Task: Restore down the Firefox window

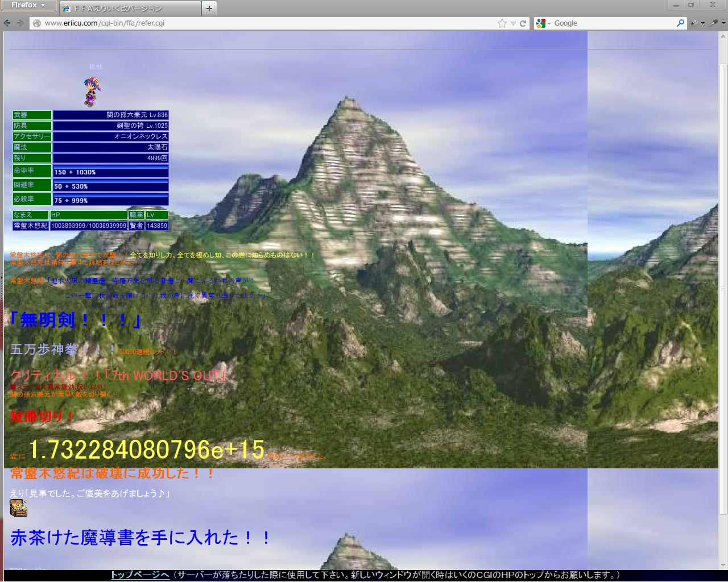Action: (x=691, y=5)
